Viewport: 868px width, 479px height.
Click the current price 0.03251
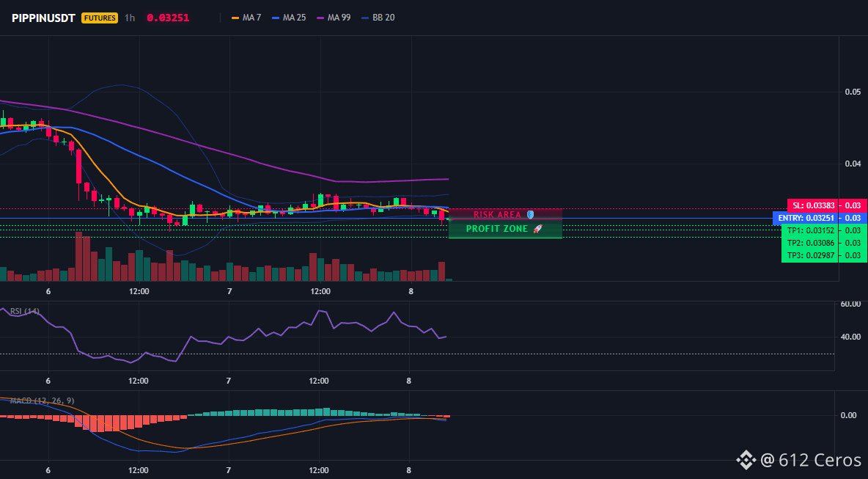(x=168, y=18)
